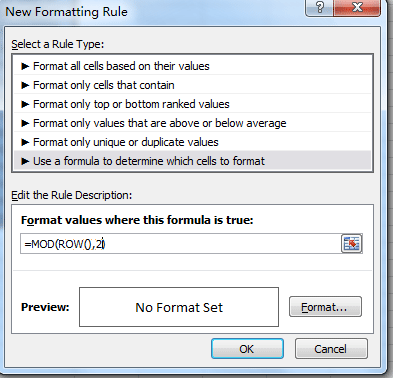Choose 'Use a formula to determine which cells to format'

tap(192, 161)
